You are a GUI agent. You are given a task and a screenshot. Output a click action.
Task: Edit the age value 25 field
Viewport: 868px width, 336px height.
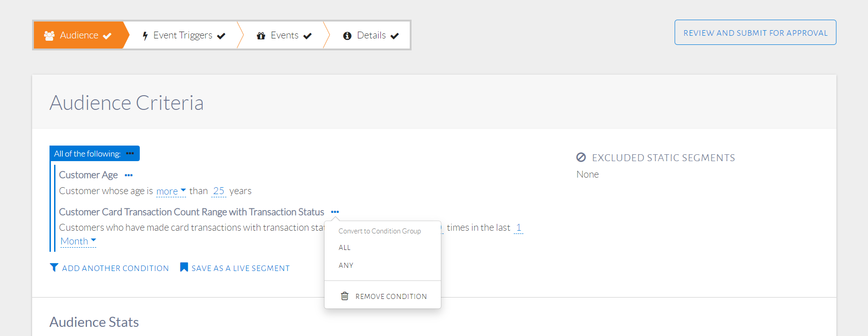tap(219, 191)
